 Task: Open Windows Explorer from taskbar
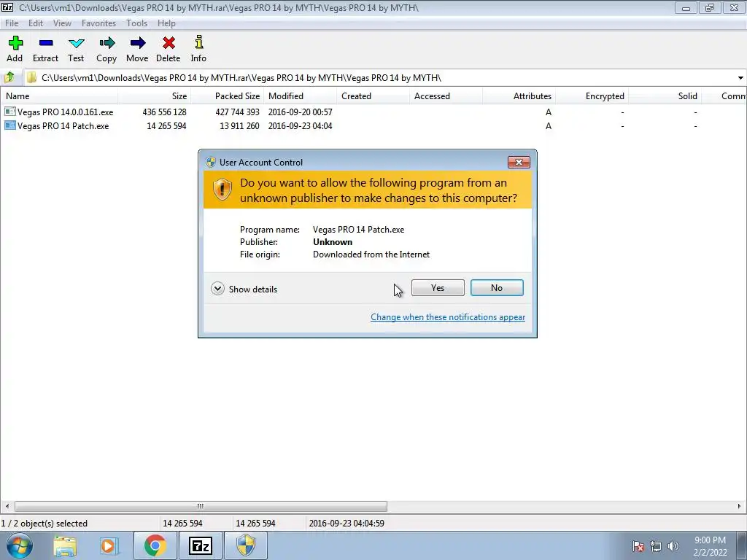point(65,545)
